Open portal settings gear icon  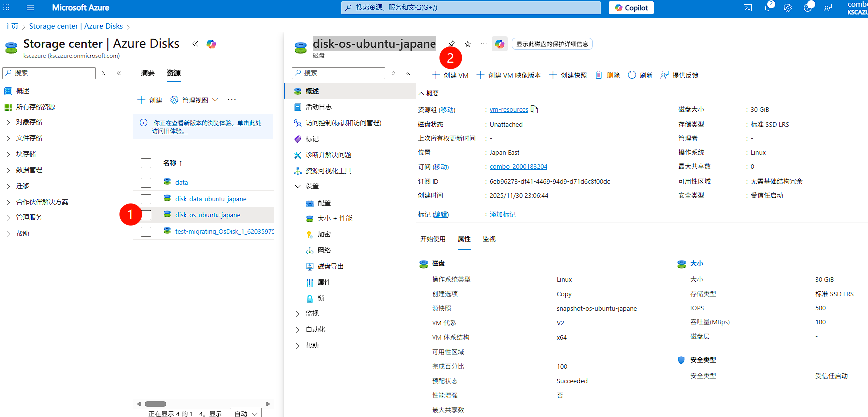[788, 8]
